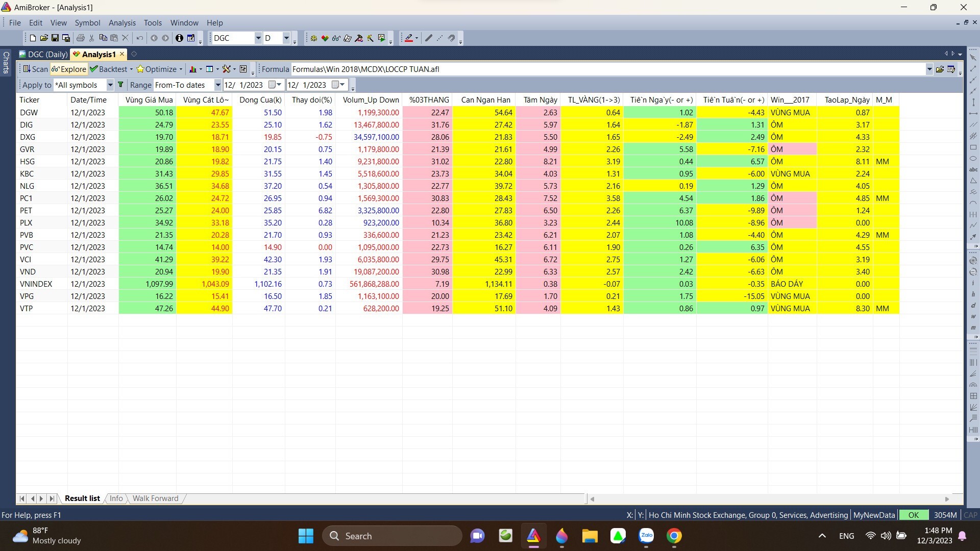Expand the Report chart icon dropdown
Screen dimensions: 980x551
[200, 69]
